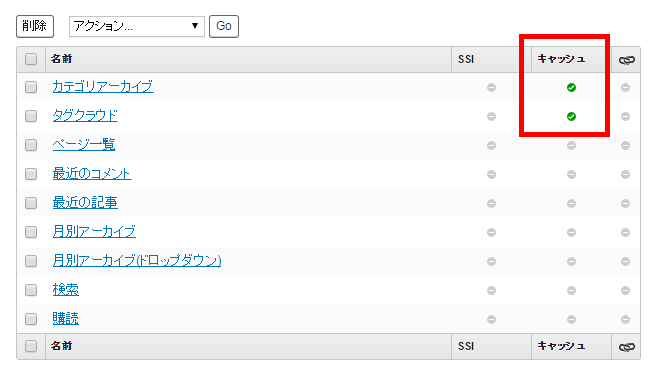This screenshot has height=366, width=655.
Task: Tick the checkbox beside カテゴリアーカイブ
Action: pos(31,87)
